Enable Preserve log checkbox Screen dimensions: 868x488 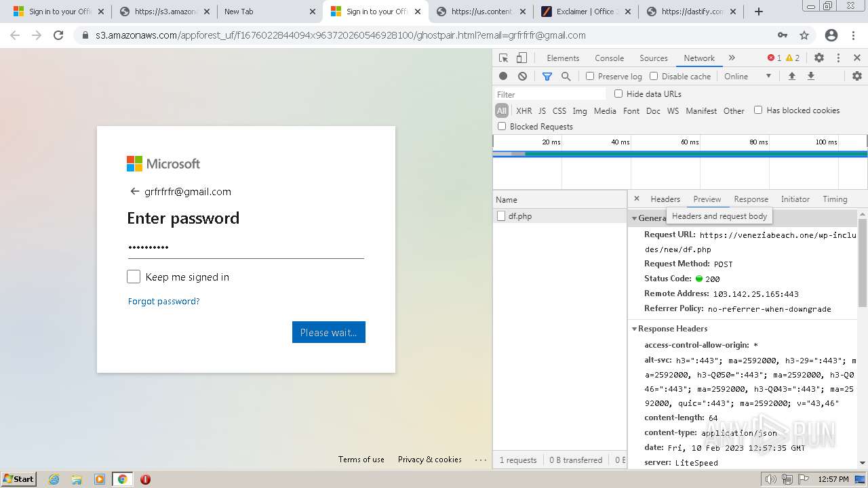[x=590, y=77]
